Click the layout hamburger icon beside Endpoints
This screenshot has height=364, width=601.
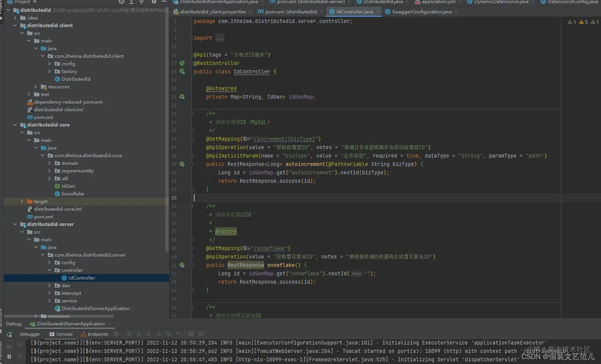116,334
